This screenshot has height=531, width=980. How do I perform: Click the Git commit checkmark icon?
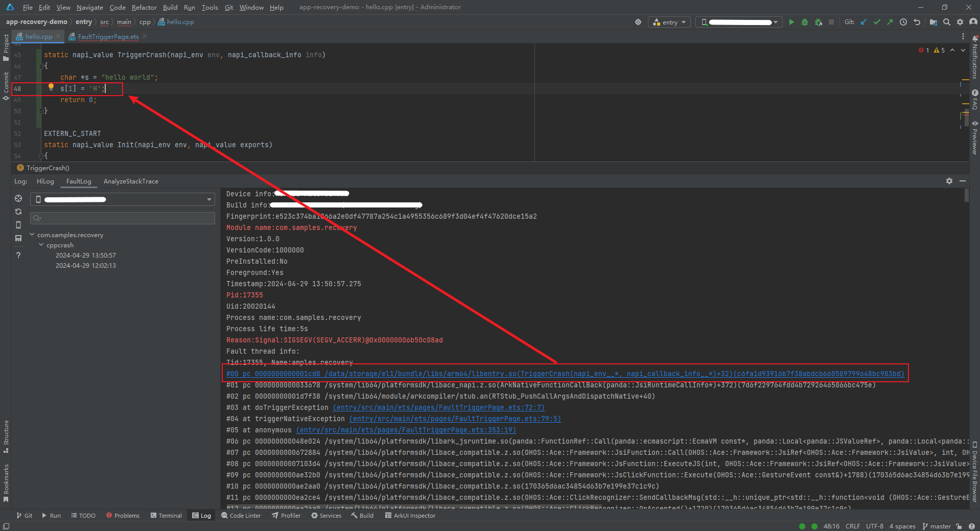[x=877, y=22]
